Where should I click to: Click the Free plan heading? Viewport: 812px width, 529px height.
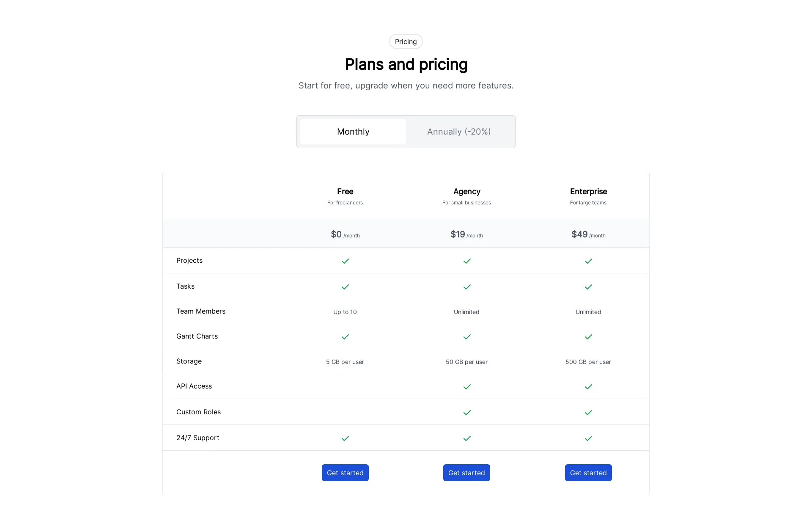tap(345, 192)
